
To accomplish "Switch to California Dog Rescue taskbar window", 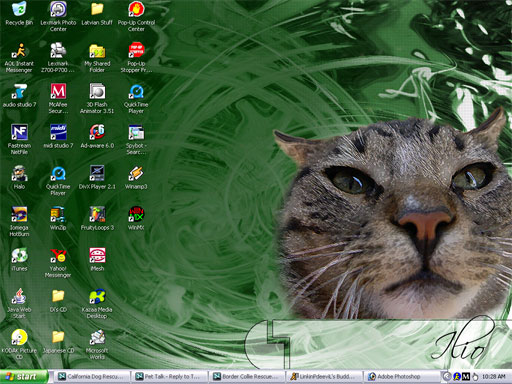I will pyautogui.click(x=92, y=377).
